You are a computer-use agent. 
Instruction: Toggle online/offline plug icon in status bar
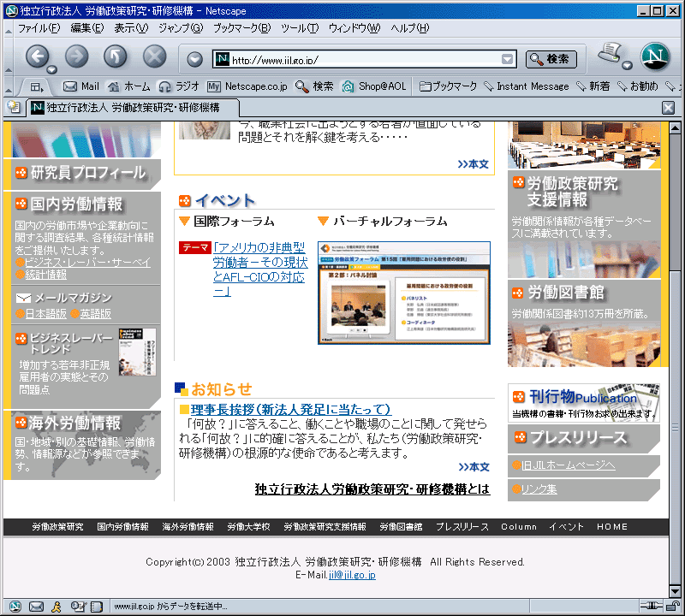point(652,606)
